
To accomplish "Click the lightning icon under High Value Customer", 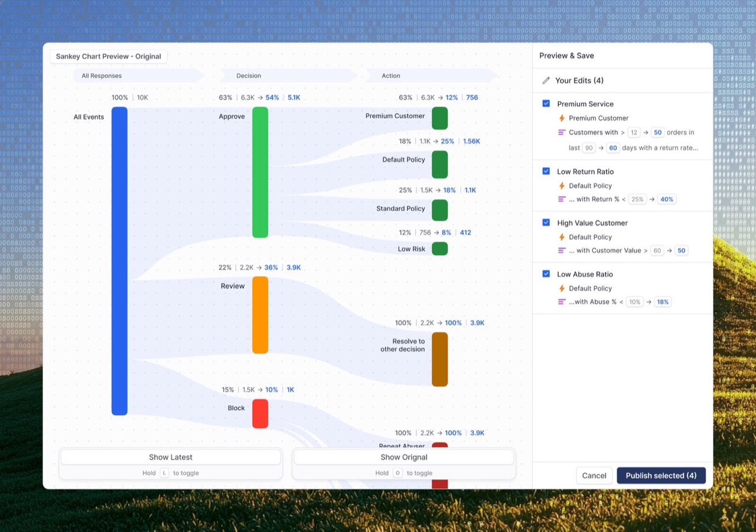I will (x=562, y=237).
